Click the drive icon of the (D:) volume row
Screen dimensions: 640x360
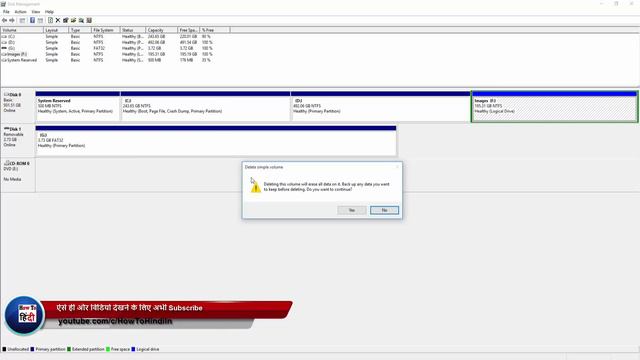pos(4,42)
